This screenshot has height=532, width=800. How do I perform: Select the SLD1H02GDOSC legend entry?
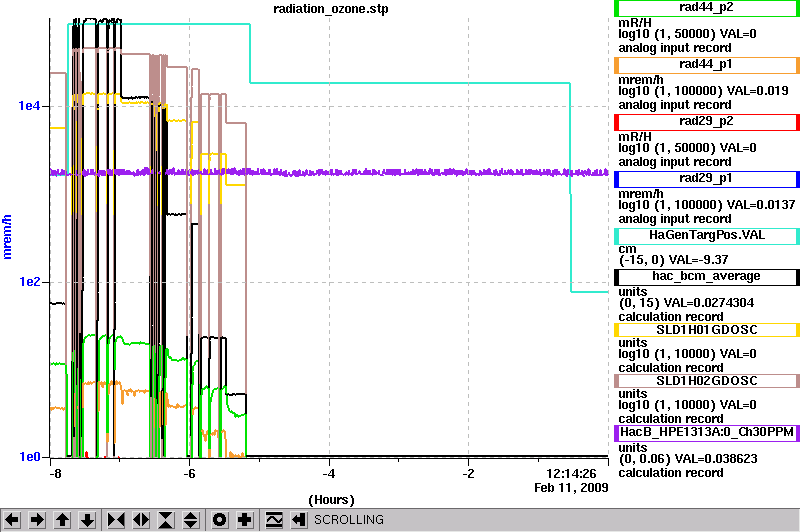pos(706,381)
